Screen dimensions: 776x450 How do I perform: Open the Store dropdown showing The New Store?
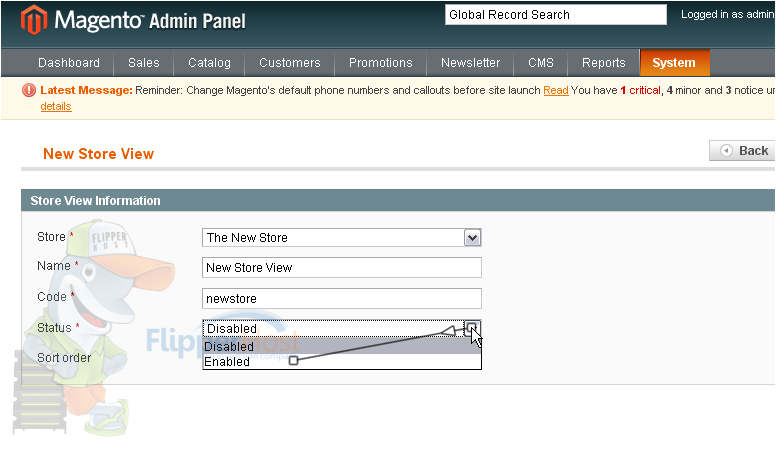[341, 238]
